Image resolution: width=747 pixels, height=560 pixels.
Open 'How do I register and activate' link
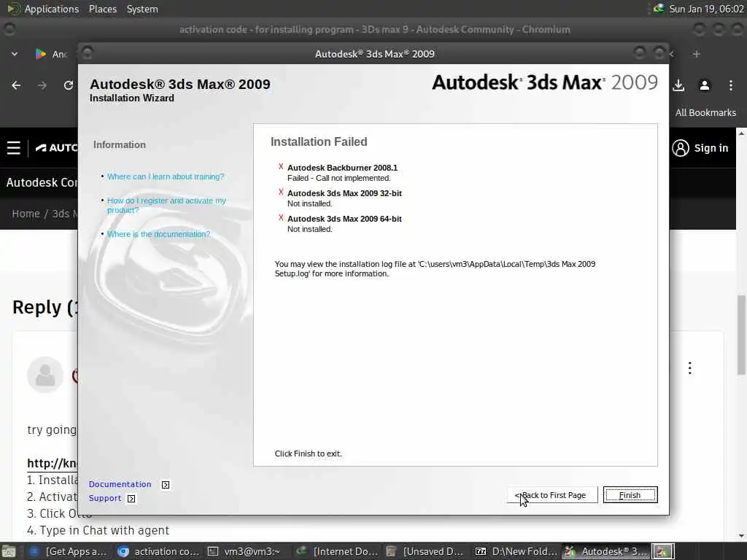(x=166, y=205)
